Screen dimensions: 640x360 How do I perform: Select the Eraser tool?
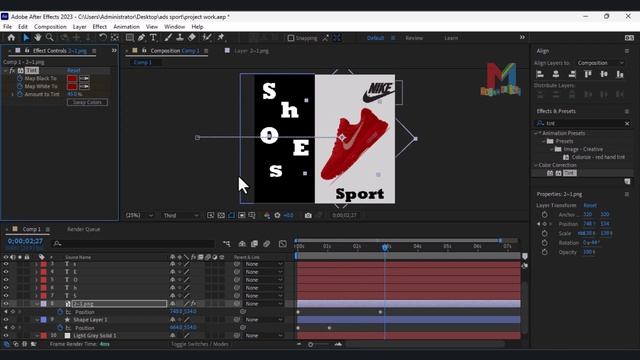click(x=192, y=38)
